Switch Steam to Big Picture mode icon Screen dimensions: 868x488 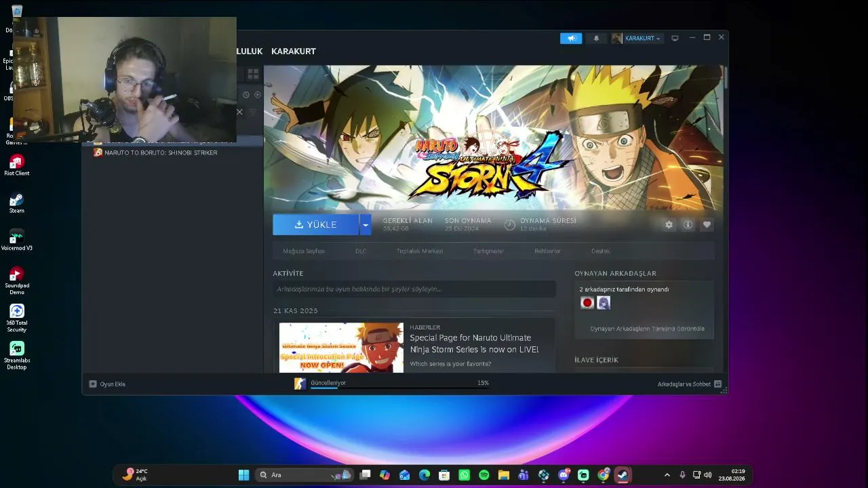[x=675, y=38]
